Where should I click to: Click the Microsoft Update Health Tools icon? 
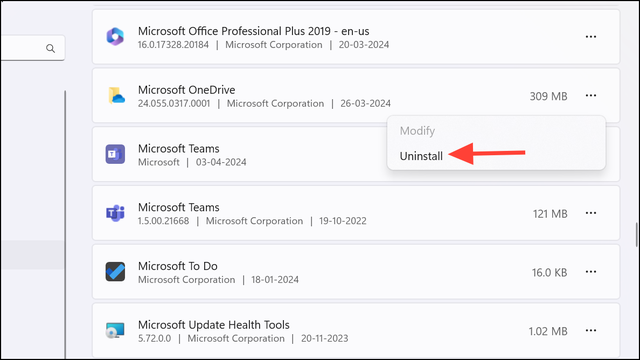[115, 331]
